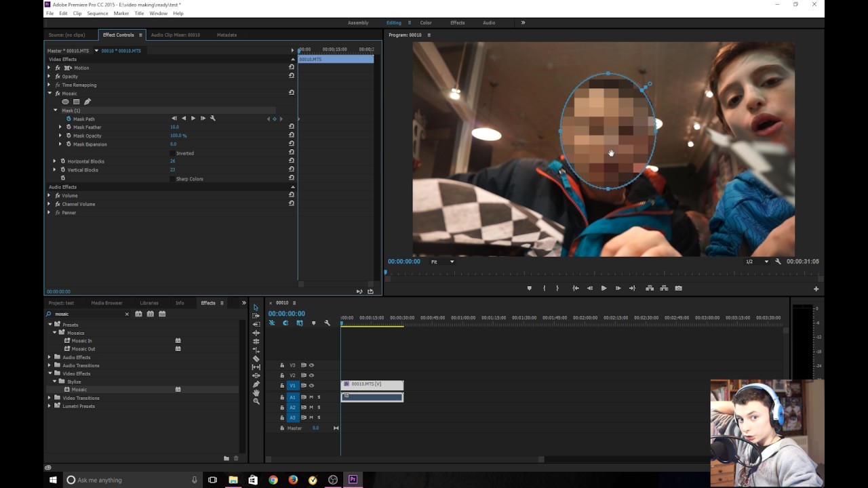This screenshot has height=488, width=868.
Task: Pick the Hand tool from the tools panel
Action: coord(256,392)
